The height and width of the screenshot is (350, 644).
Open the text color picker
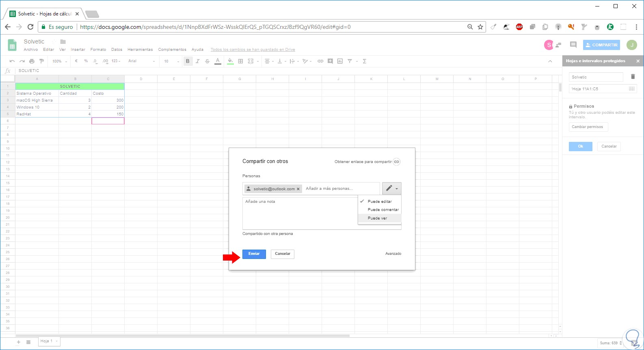pyautogui.click(x=218, y=61)
